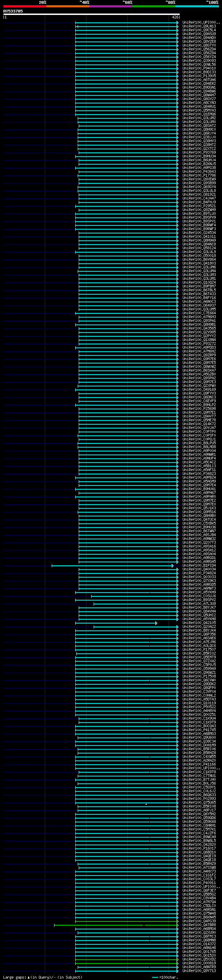
Task: Select the UniRef100_O00819 hit label
Action: pos(199,963)
